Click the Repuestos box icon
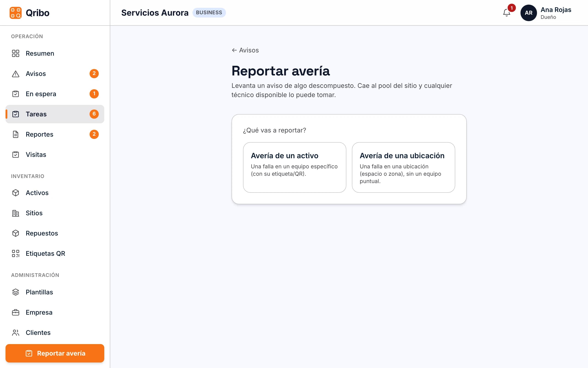 pos(16,233)
